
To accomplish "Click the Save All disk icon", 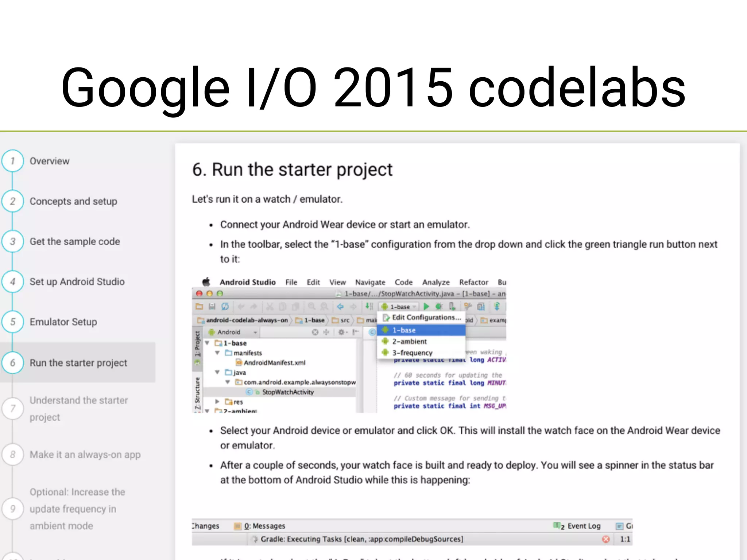I will [212, 307].
